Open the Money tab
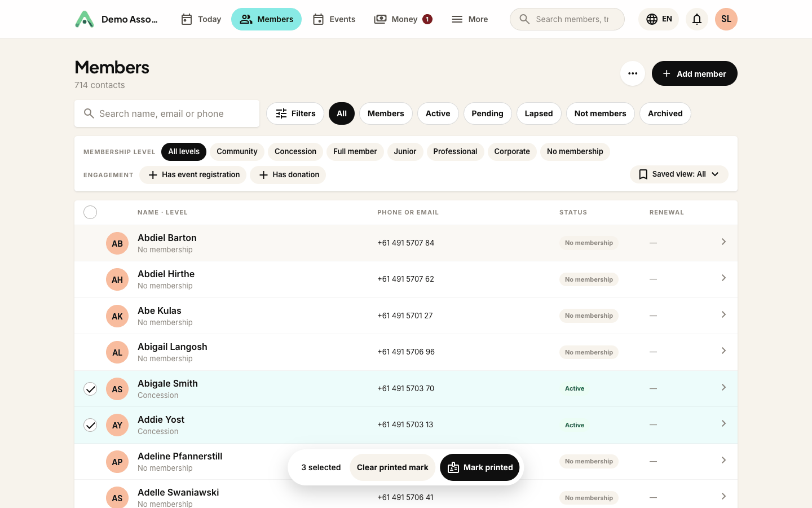This screenshot has width=812, height=508. pos(403,19)
